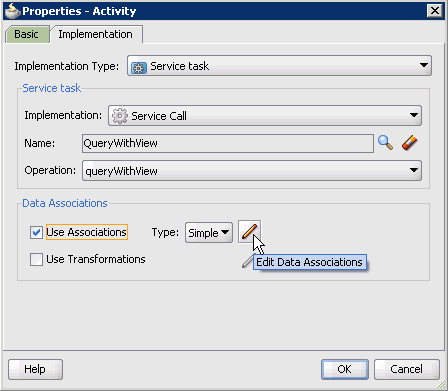Screen dimensions: 448x391
Task: Click the Data Associations group title
Action: point(65,203)
